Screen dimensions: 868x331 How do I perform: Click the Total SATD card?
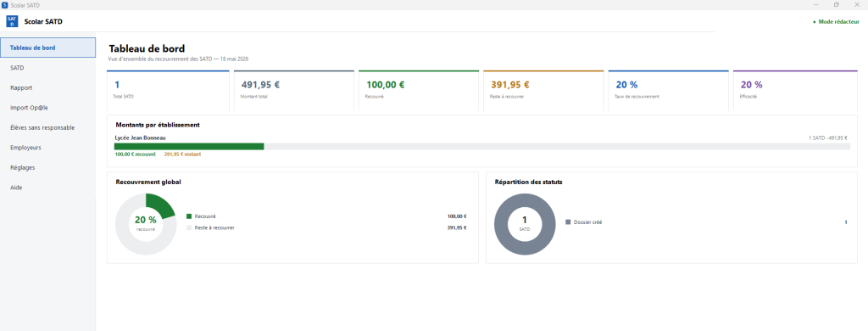(168, 91)
